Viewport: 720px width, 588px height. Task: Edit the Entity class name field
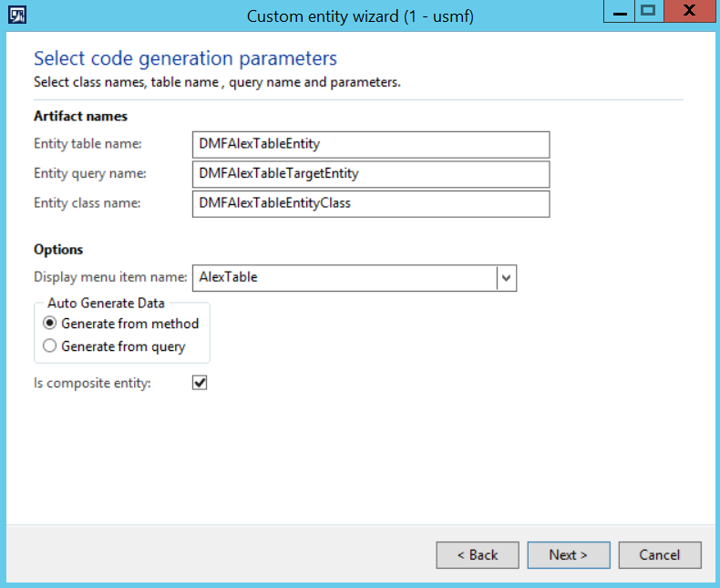click(x=371, y=203)
